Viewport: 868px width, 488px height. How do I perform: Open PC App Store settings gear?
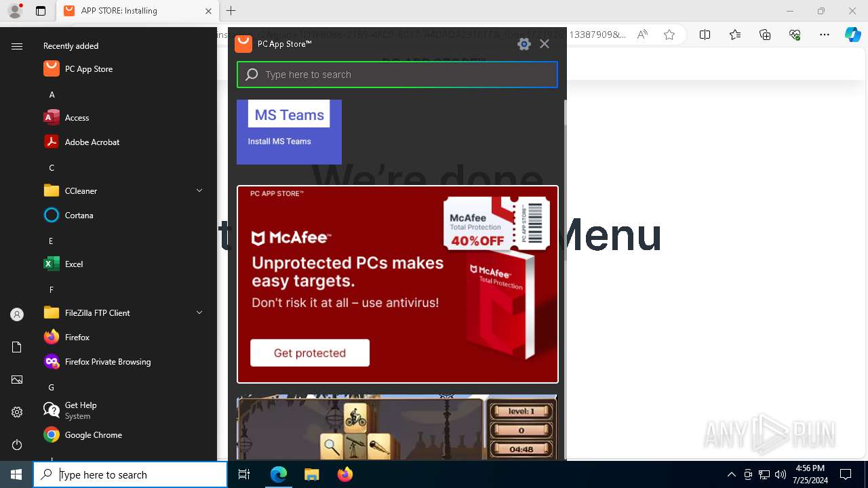click(524, 44)
